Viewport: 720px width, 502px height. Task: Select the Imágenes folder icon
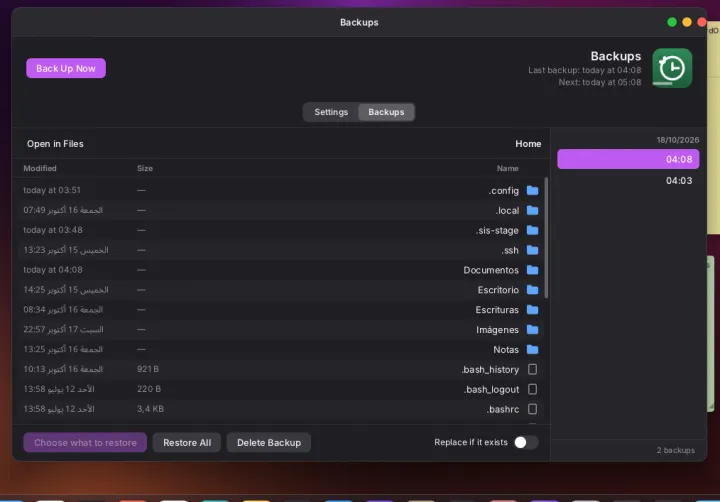(x=532, y=329)
